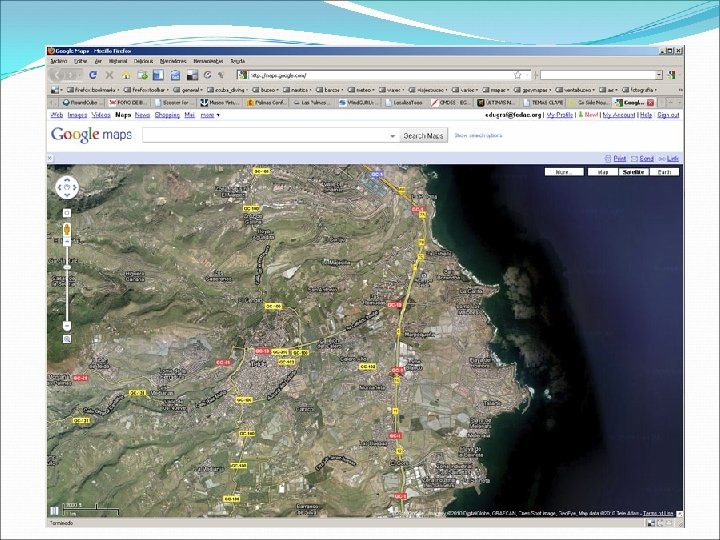Open the Historial menu

pos(118,61)
